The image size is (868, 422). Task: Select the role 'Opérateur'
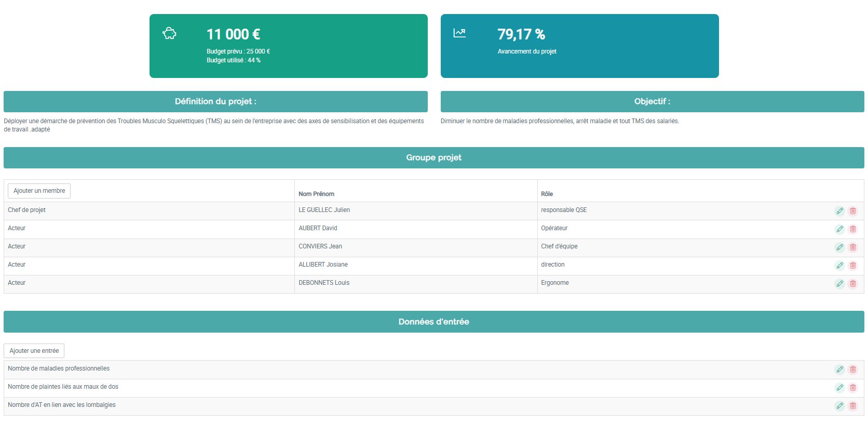(554, 228)
